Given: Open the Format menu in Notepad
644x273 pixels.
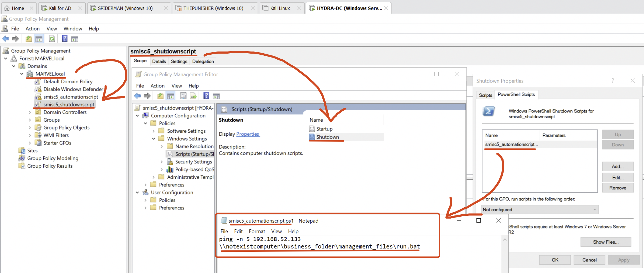Looking at the screenshot, I should click(x=257, y=231).
